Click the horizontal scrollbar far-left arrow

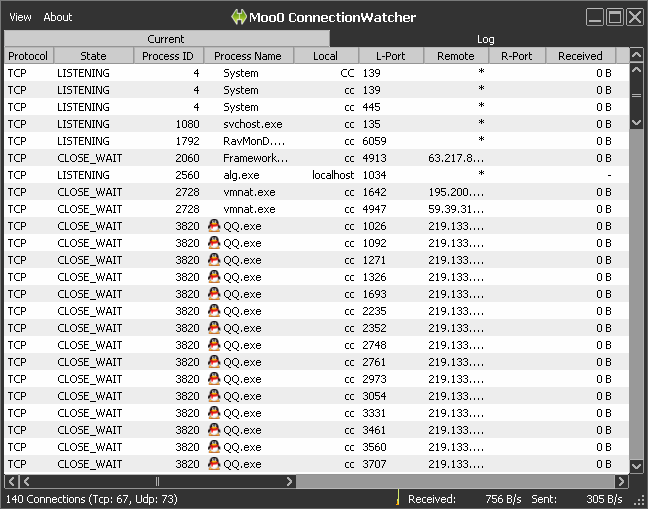coord(12,481)
